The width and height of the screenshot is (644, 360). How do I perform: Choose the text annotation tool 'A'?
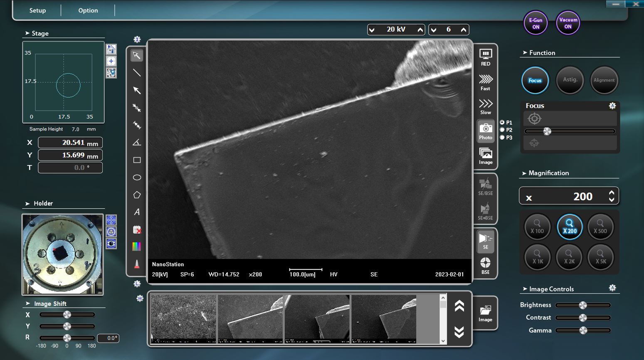(x=137, y=212)
